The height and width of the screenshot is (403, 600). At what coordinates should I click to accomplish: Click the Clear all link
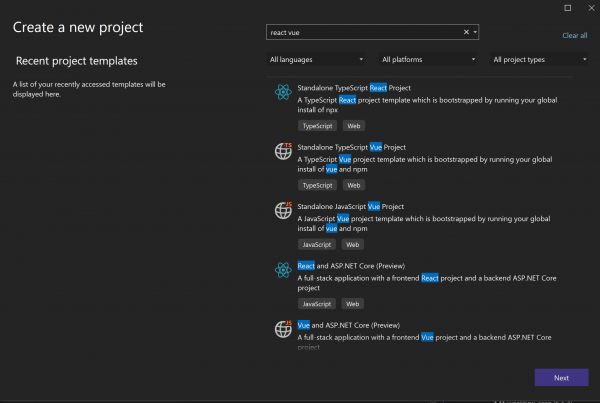pos(574,36)
